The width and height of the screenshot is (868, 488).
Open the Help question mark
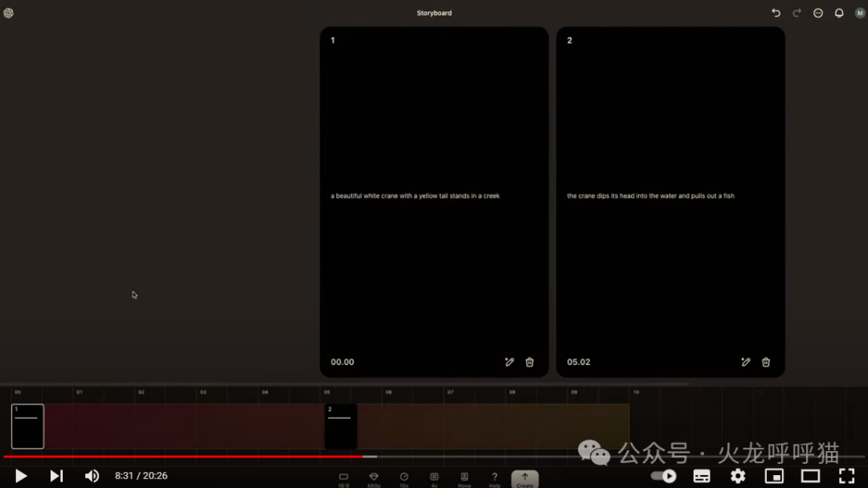494,479
